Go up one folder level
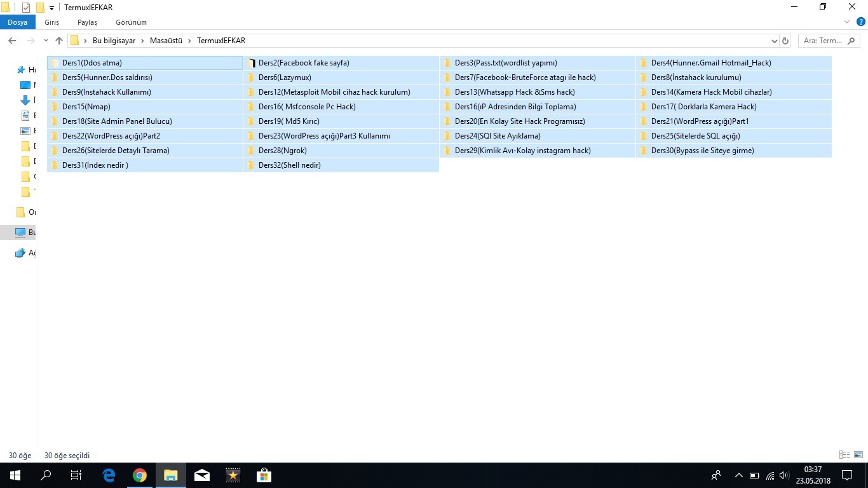 tap(59, 41)
